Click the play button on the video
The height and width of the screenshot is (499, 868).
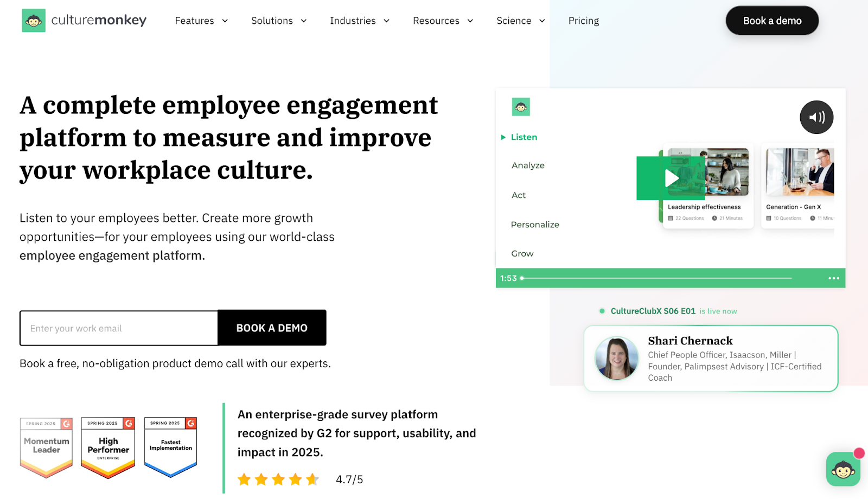click(672, 178)
